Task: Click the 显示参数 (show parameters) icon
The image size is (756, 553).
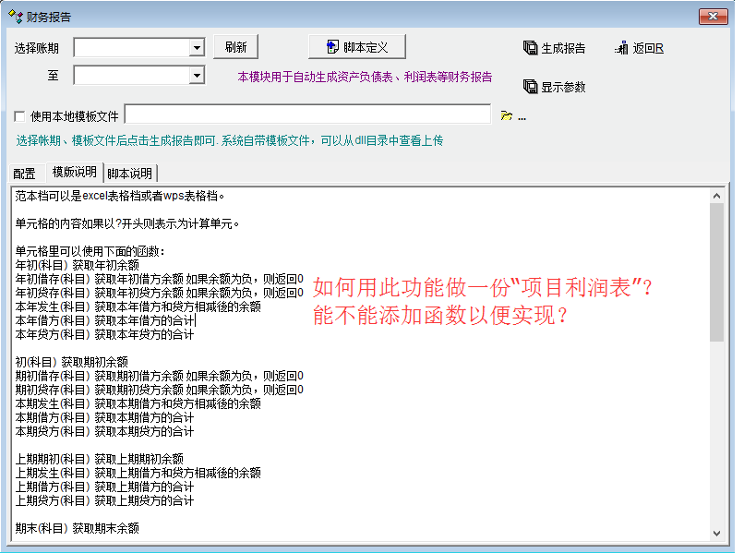Action: click(531, 87)
